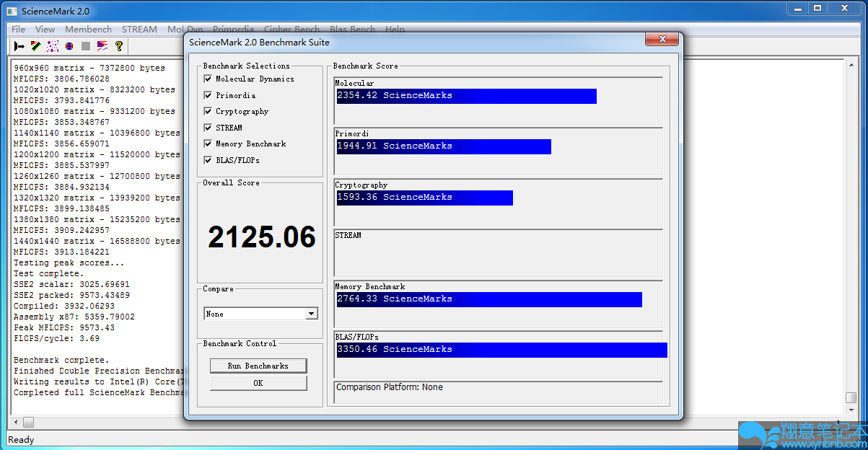Click the Molecular score bar
Viewport: 868px width, 450px height.
click(x=466, y=96)
